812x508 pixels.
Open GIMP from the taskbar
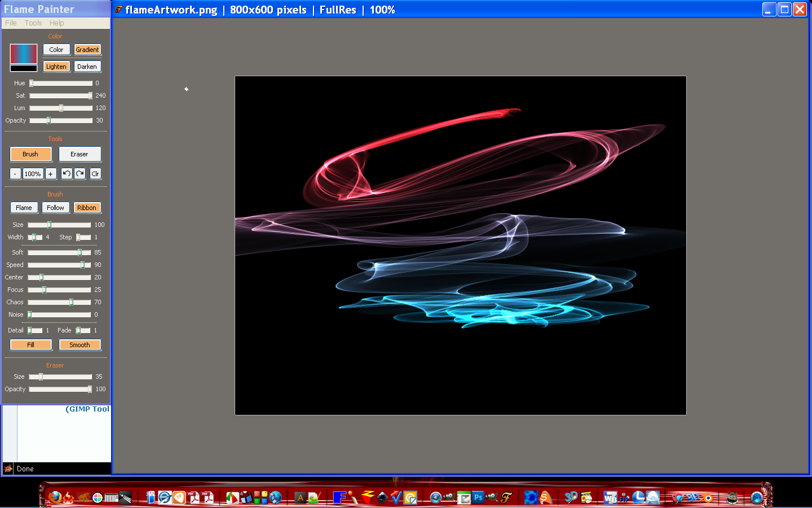click(449, 497)
